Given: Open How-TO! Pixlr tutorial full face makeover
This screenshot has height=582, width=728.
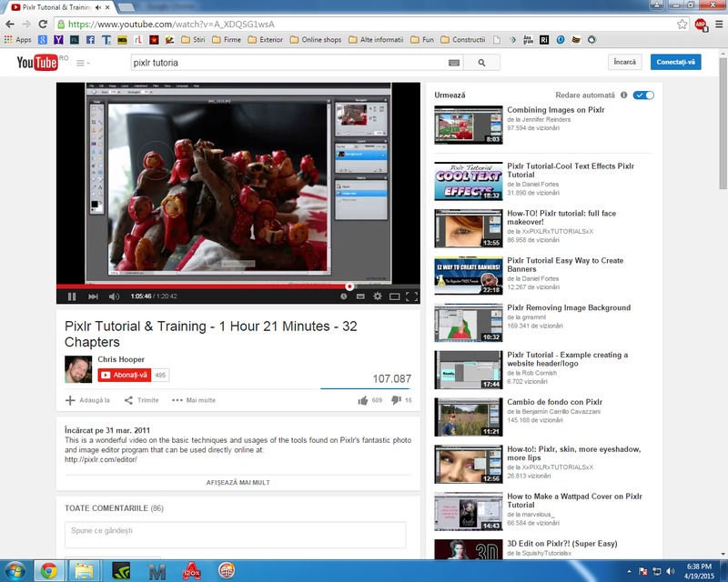Looking at the screenshot, I should click(x=561, y=217).
